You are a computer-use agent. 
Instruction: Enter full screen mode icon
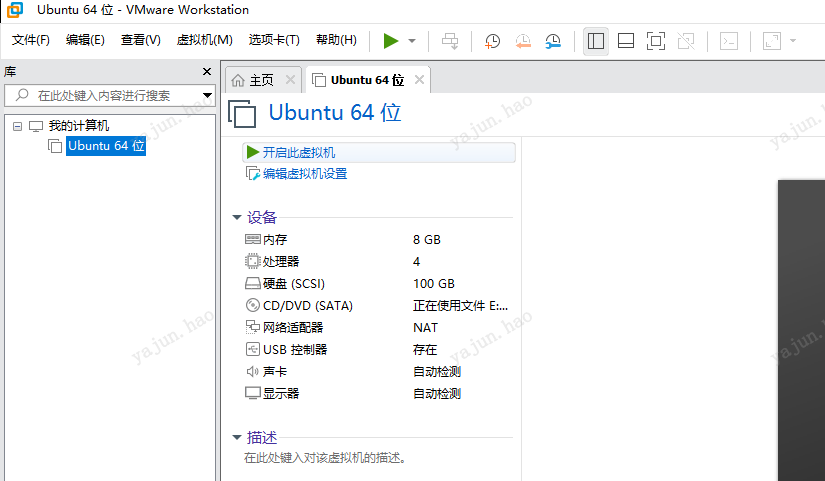pyautogui.click(x=656, y=41)
